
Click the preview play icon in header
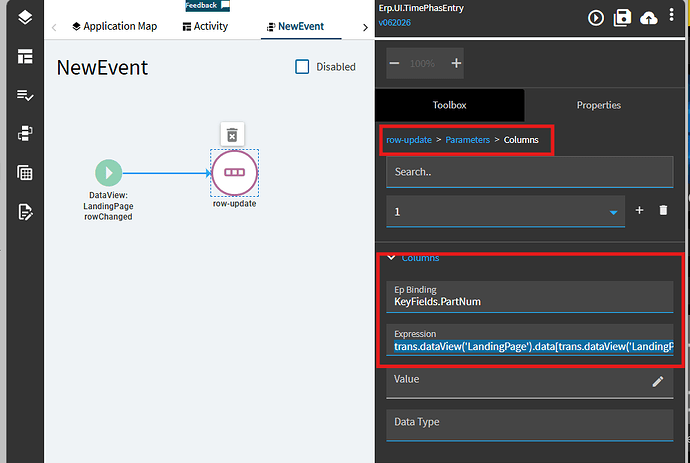(596, 18)
